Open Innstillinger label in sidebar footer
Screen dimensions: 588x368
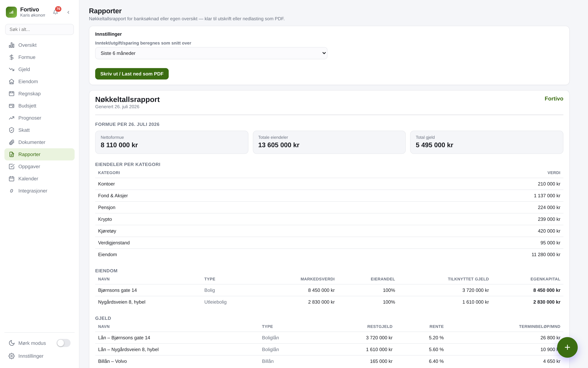[31, 356]
